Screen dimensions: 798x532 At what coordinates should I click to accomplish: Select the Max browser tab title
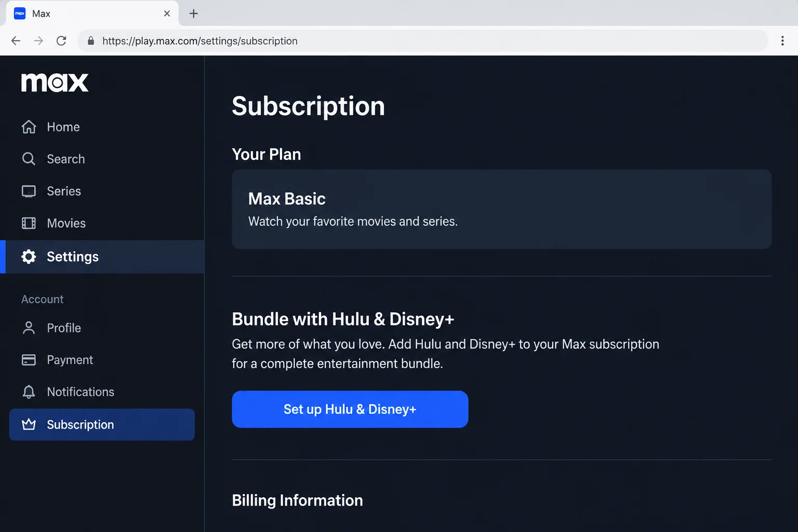point(41,14)
